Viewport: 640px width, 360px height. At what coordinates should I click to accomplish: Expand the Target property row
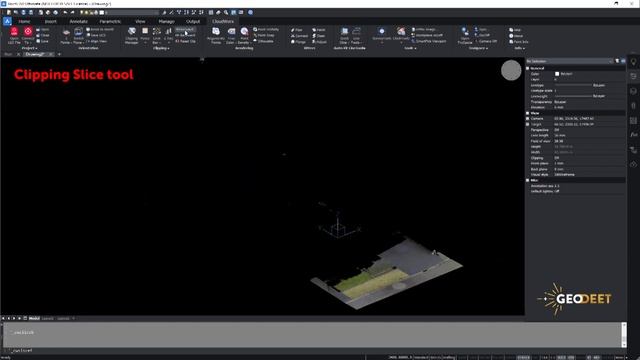[x=528, y=124]
